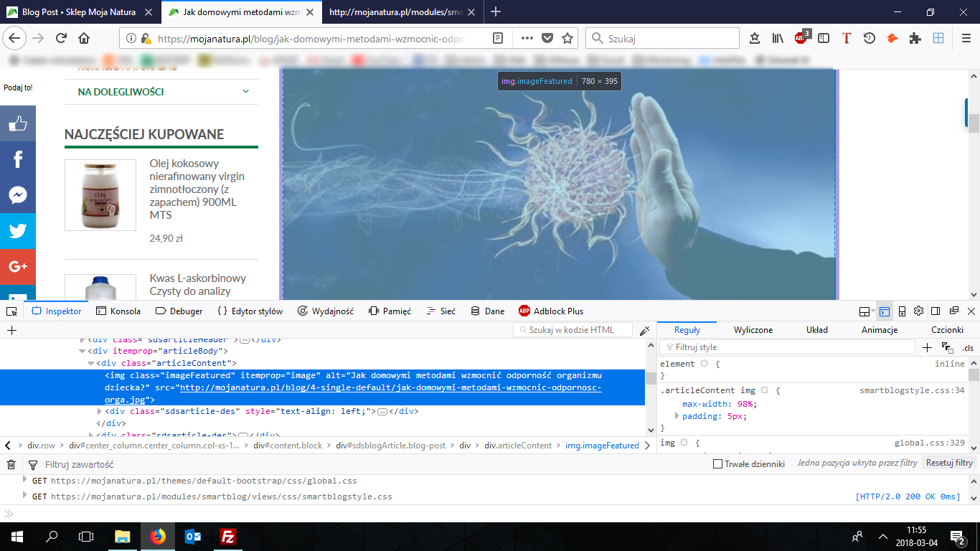The height and width of the screenshot is (551, 980).
Task: Open responsive design mode icon
Action: coord(902,311)
